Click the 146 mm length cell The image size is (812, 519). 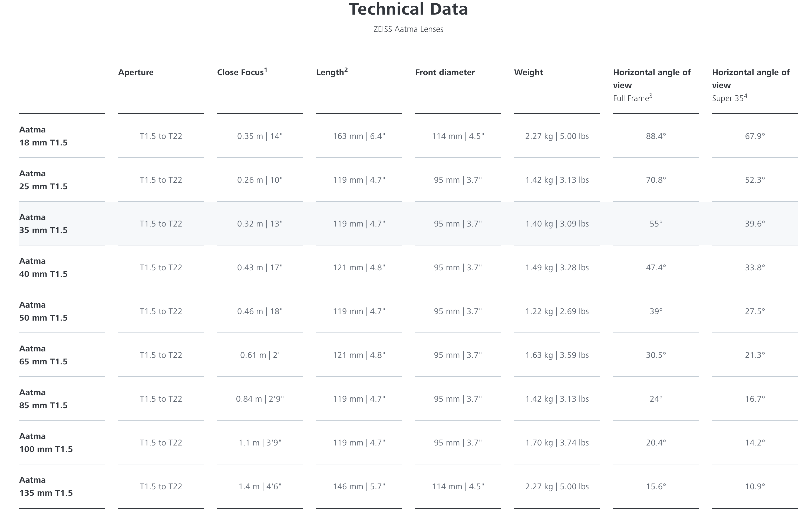point(359,486)
